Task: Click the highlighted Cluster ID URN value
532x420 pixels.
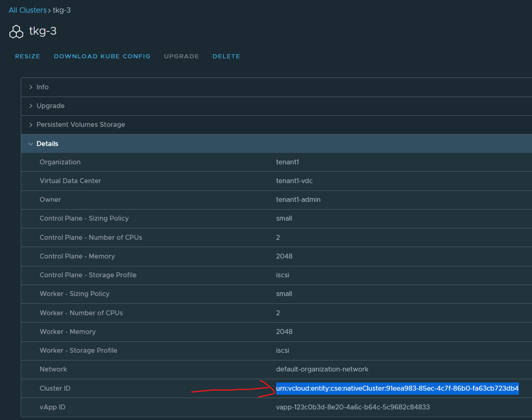Action: tap(397, 388)
